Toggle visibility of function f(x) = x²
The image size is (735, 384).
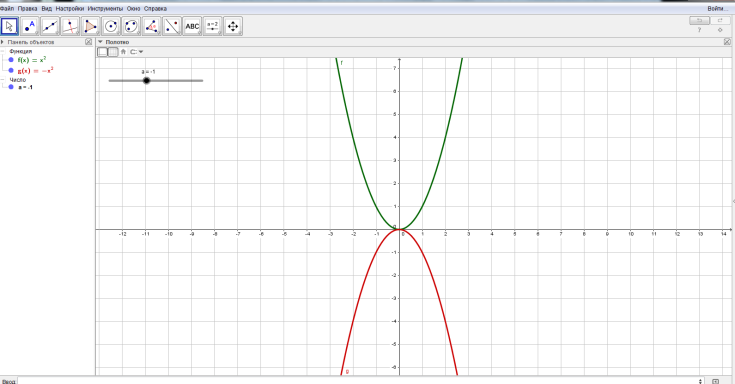point(11,60)
